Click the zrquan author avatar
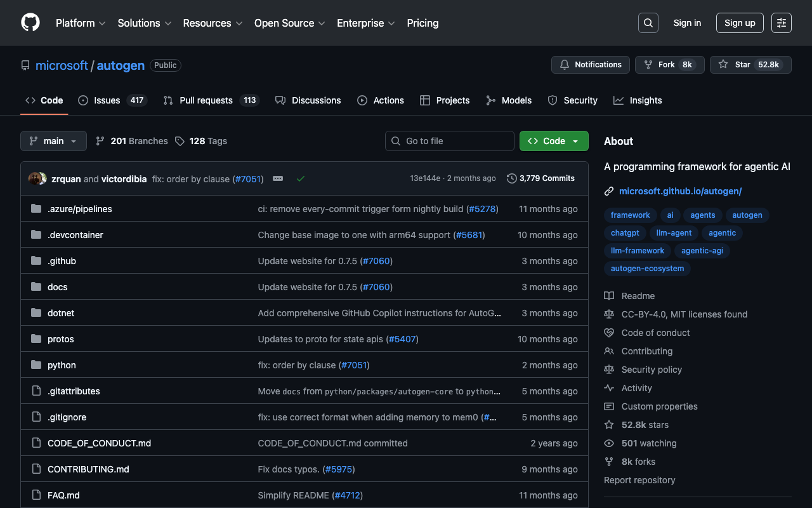The image size is (812, 508). pos(36,178)
